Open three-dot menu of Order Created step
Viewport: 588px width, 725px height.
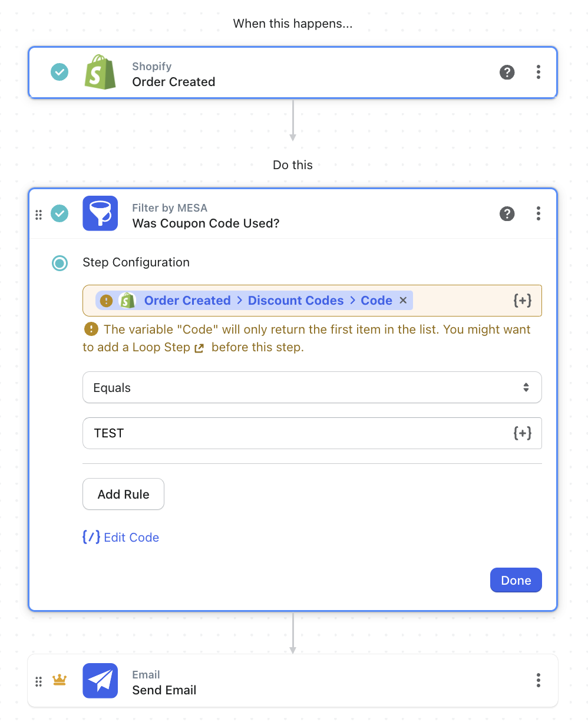[x=538, y=72]
